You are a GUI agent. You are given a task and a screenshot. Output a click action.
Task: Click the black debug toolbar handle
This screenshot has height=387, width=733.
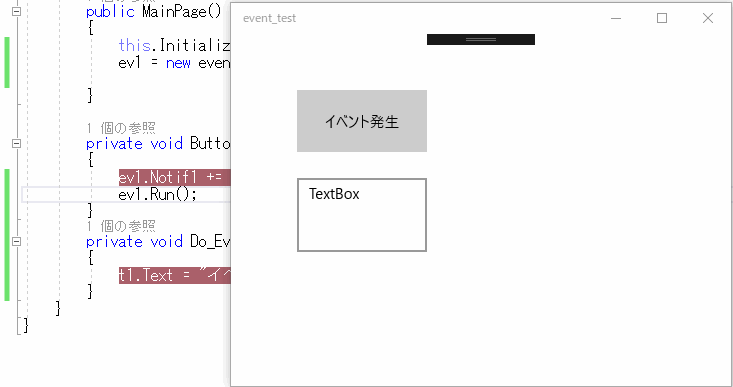(x=481, y=40)
